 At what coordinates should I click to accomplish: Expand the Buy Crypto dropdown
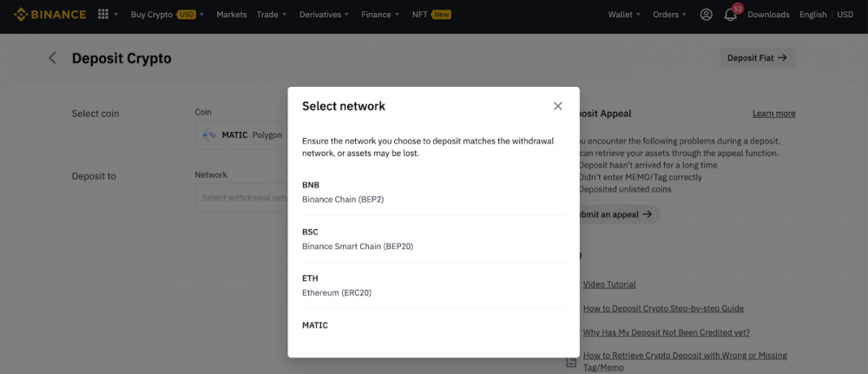(168, 15)
